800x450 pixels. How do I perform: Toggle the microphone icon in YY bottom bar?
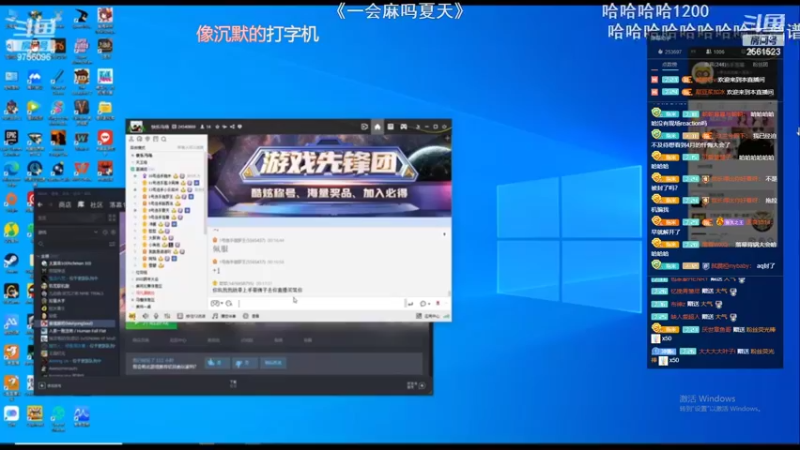pyautogui.click(x=156, y=316)
